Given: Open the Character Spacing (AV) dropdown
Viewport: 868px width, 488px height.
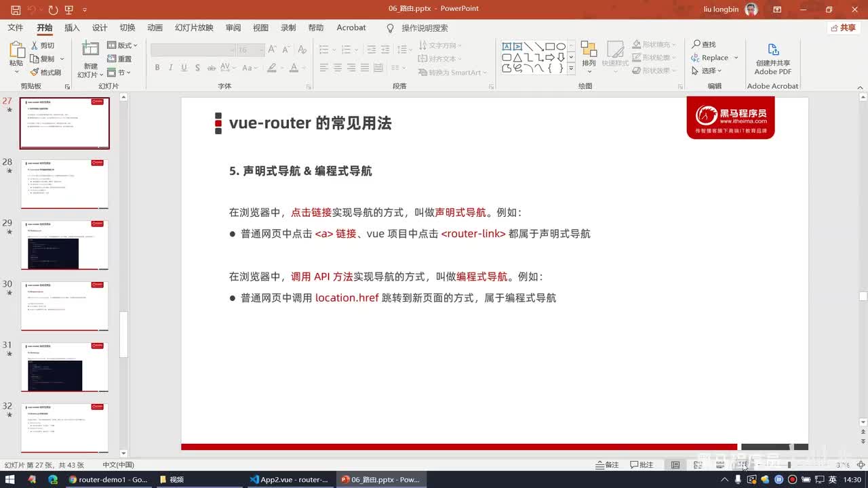Looking at the screenshot, I should (x=229, y=68).
